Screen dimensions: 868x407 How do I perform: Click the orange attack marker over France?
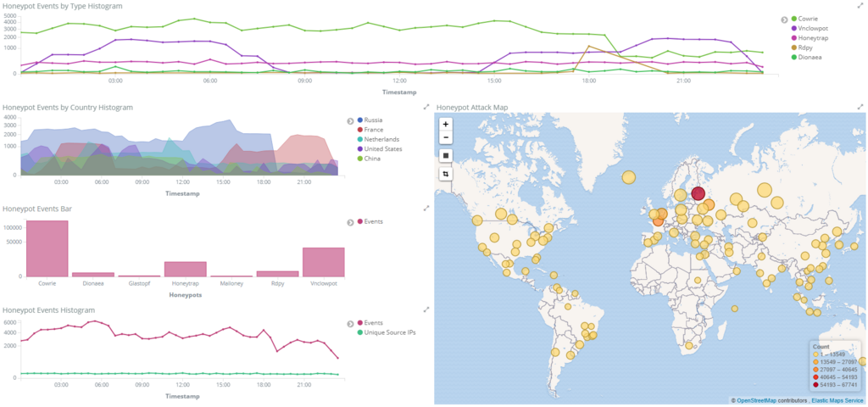tap(658, 221)
